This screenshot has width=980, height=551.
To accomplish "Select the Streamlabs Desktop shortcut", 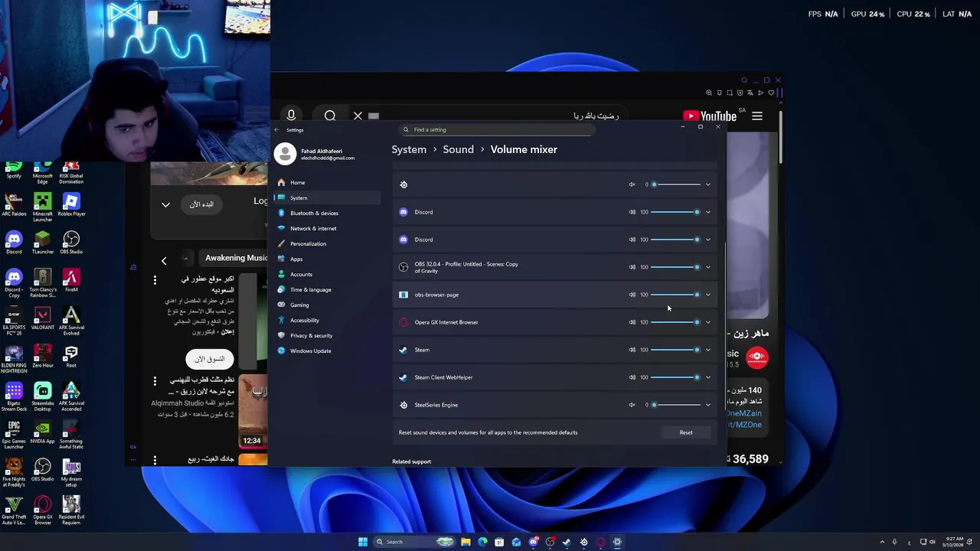I will (x=42, y=397).
